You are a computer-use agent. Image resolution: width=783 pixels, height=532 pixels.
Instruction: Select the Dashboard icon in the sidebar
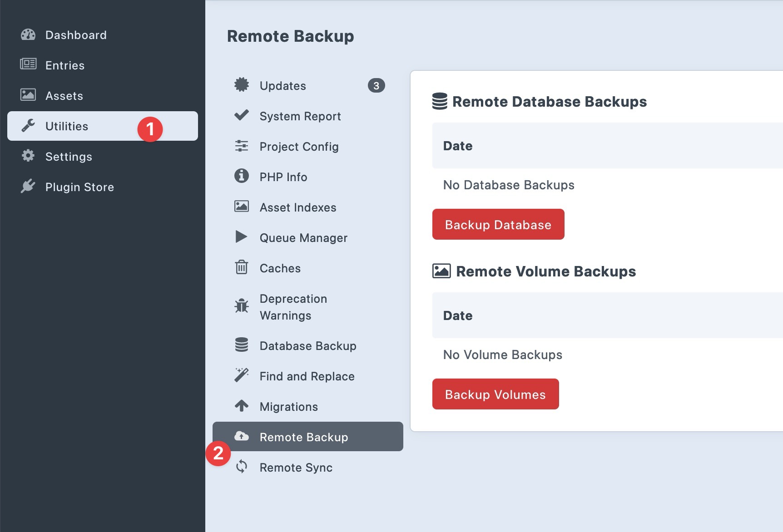pyautogui.click(x=28, y=34)
